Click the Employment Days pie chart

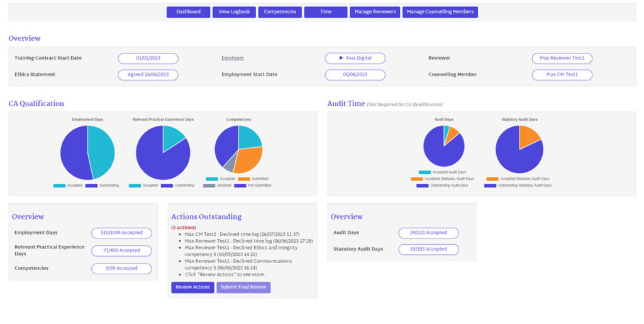click(87, 152)
